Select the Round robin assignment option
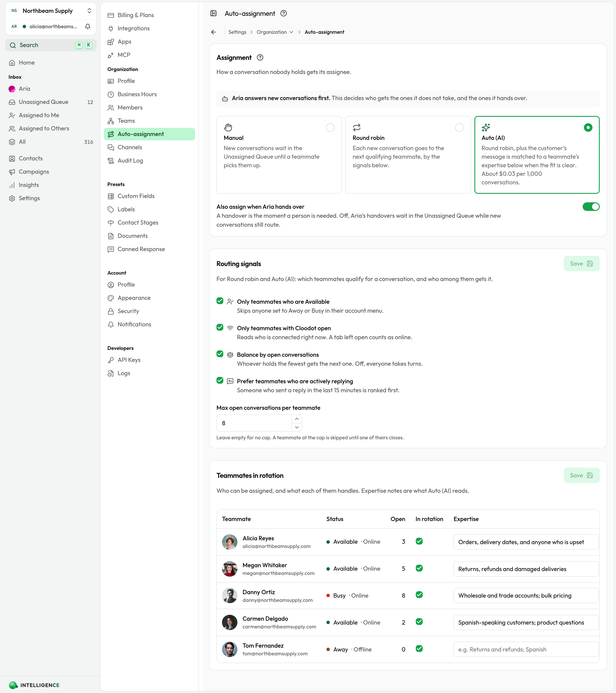Image resolution: width=616 pixels, height=693 pixels. pos(407,155)
